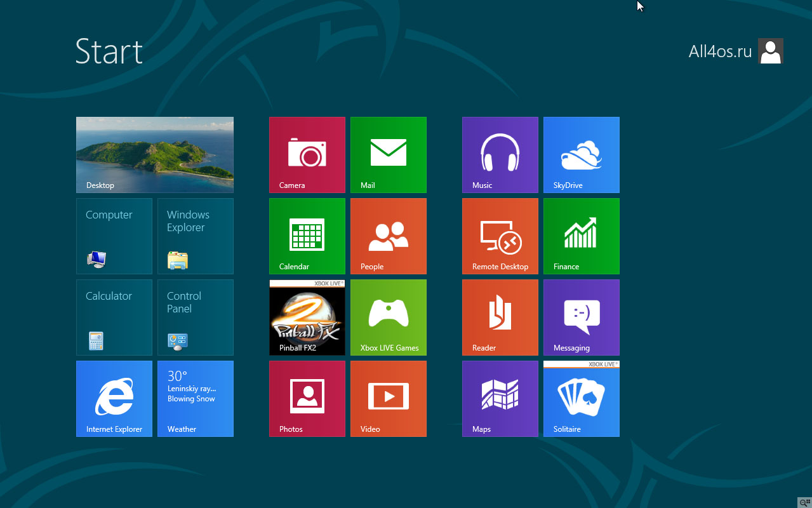Launch the Solitaire game tile
The height and width of the screenshot is (508, 812).
point(582,399)
